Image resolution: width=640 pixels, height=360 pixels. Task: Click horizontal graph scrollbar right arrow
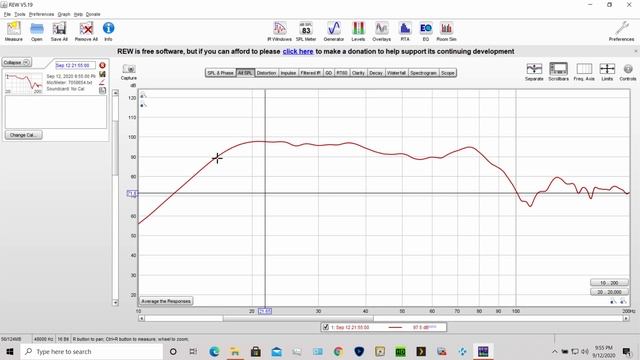pos(626,318)
